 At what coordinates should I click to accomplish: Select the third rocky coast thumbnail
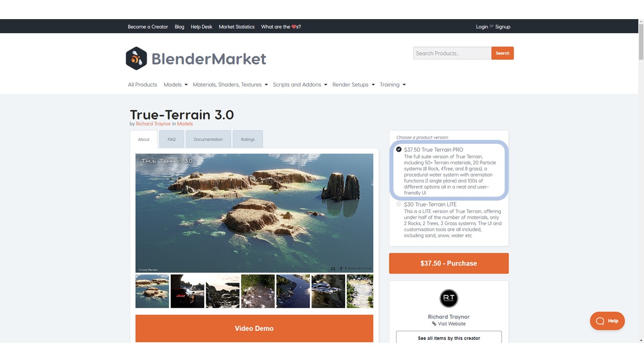(x=222, y=291)
